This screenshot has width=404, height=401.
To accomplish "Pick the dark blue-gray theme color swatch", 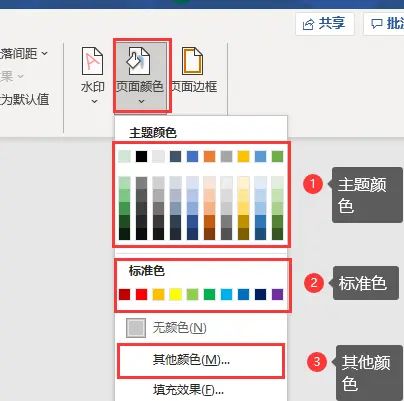I will tap(175, 156).
